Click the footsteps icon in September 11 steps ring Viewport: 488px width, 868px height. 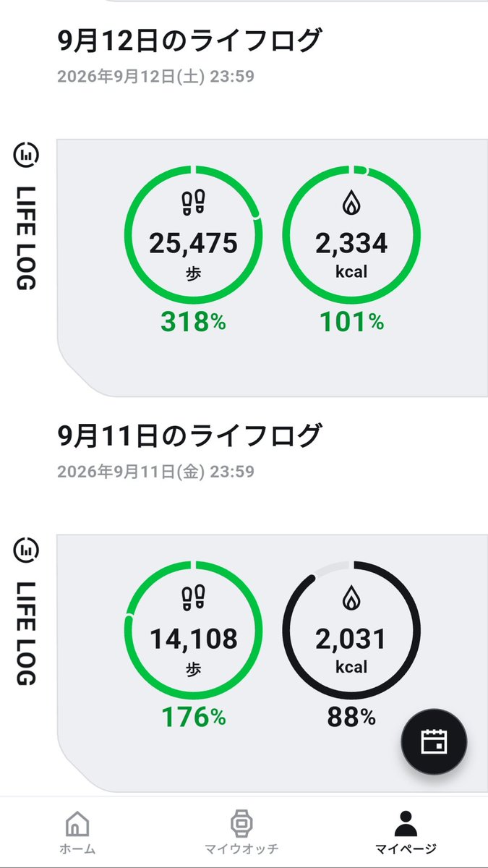(x=193, y=597)
